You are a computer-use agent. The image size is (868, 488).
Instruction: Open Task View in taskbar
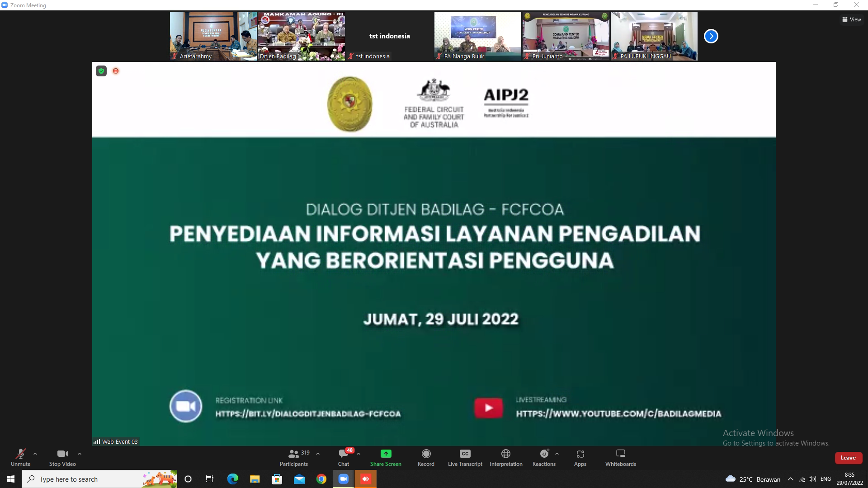pyautogui.click(x=210, y=479)
